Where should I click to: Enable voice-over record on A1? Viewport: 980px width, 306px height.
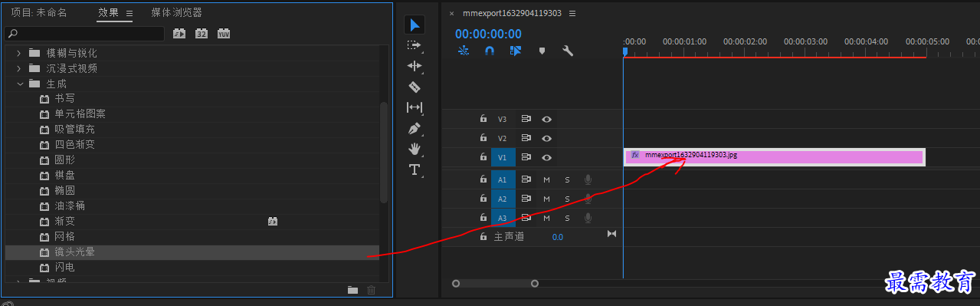588,179
